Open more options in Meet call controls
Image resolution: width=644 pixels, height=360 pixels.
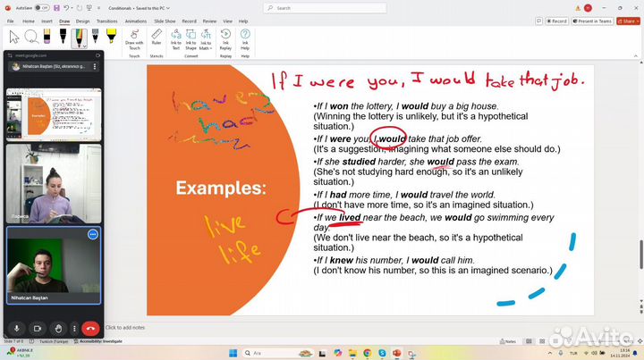click(74, 328)
